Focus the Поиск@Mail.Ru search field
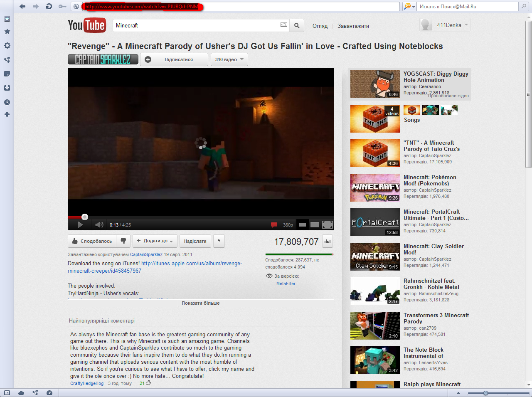Screen dimensions: 532x397 click(468, 6)
